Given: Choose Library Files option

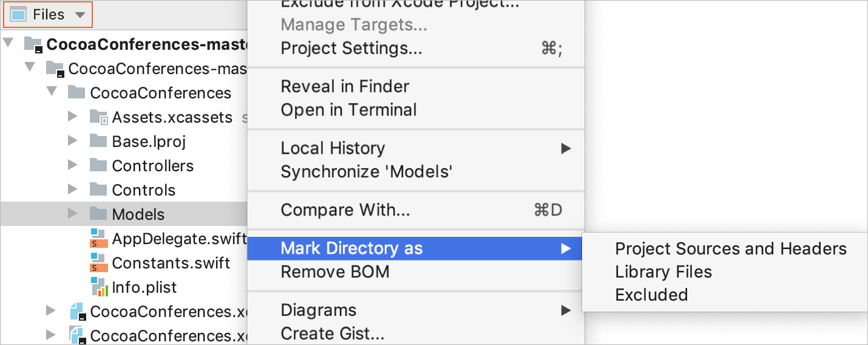Looking at the screenshot, I should click(x=663, y=272).
